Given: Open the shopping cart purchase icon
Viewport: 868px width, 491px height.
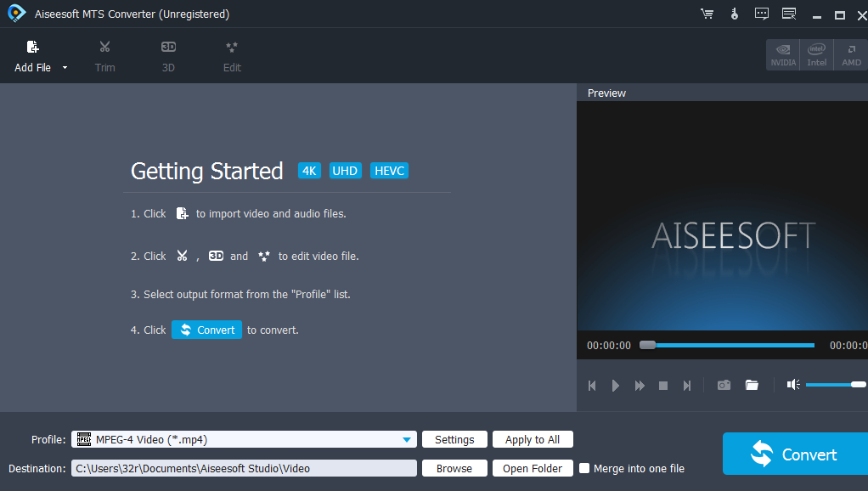Looking at the screenshot, I should (x=707, y=14).
